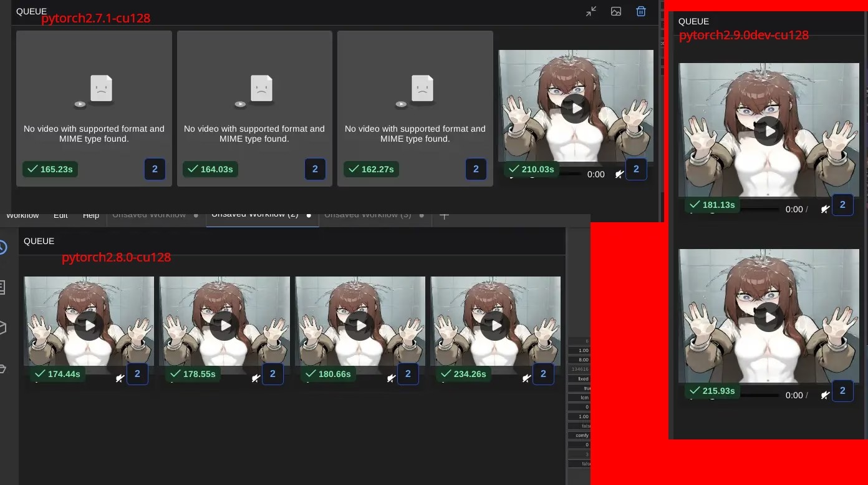Open the comfy dropdown field
The width and height of the screenshot is (868, 485).
click(x=579, y=435)
